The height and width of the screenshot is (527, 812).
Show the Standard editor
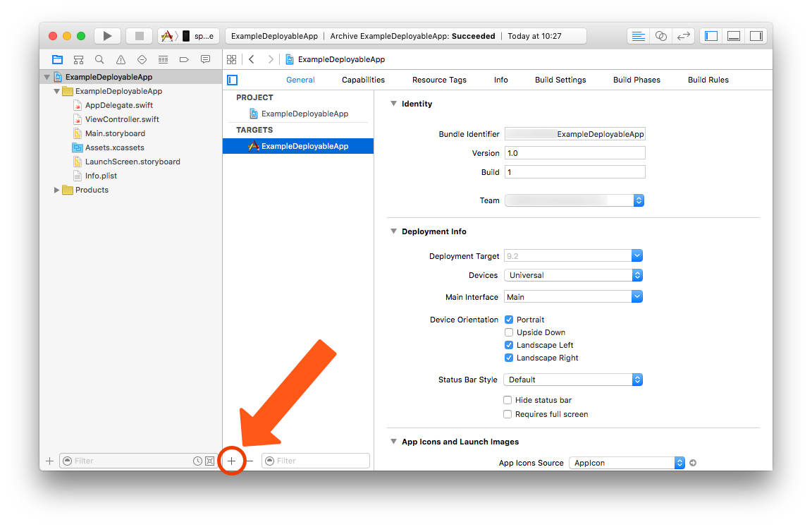coord(638,36)
